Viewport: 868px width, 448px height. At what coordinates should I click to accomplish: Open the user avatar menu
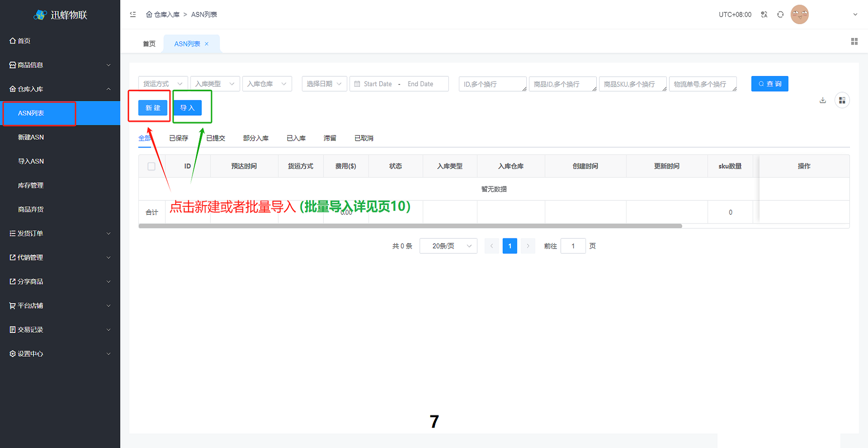(799, 14)
